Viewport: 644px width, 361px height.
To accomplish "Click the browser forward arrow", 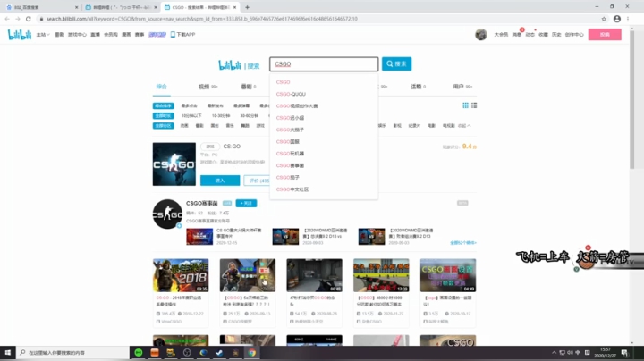I will click(x=18, y=19).
